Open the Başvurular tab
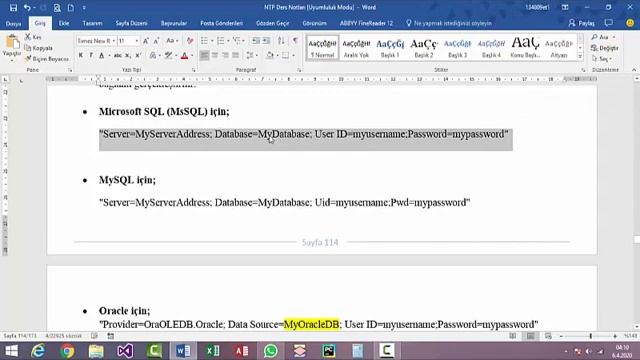This screenshot has height=360, width=640. 174,23
